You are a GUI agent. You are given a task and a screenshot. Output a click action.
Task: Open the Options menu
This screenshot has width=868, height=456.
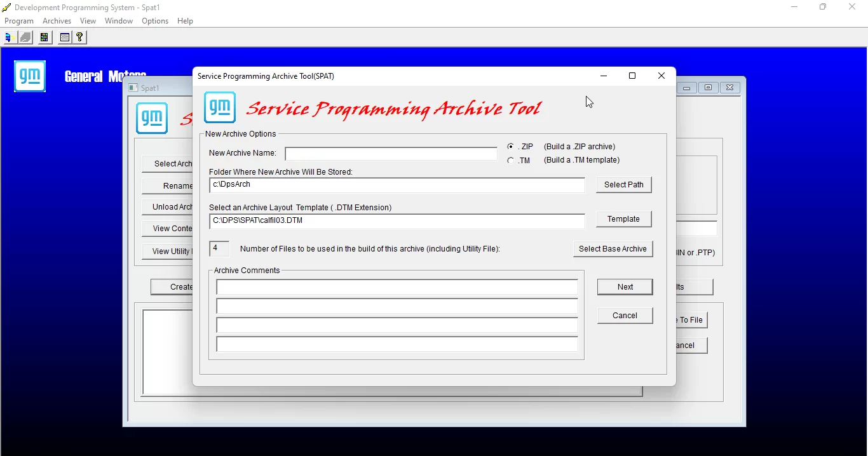154,20
